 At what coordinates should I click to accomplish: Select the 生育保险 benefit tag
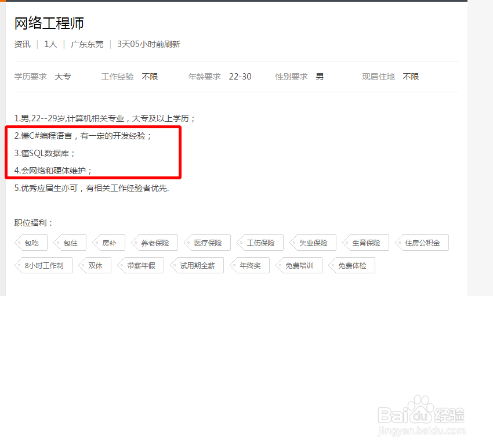(x=365, y=243)
